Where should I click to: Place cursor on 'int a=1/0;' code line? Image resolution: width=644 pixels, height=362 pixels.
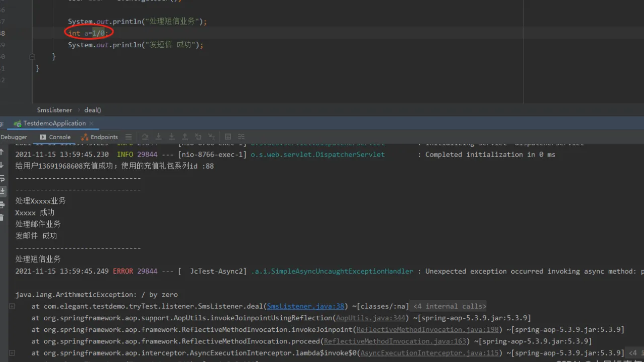[x=88, y=33]
